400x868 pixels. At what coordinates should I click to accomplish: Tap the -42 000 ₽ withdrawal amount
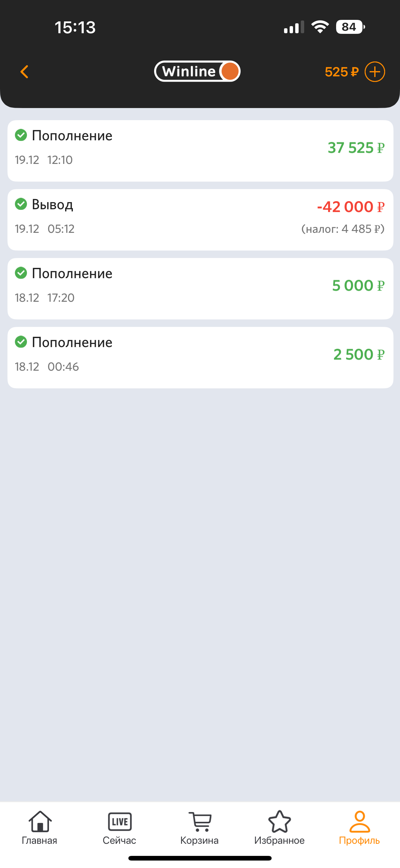tap(350, 207)
